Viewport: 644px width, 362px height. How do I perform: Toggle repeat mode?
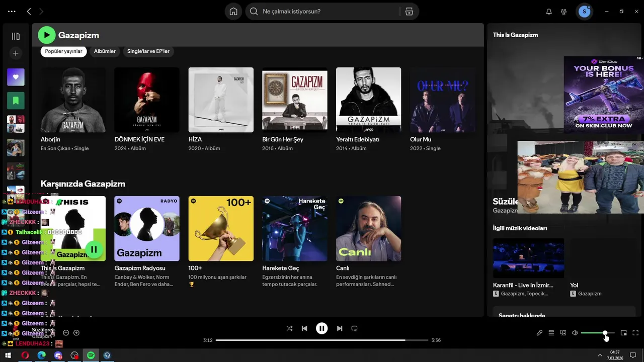[x=354, y=328]
